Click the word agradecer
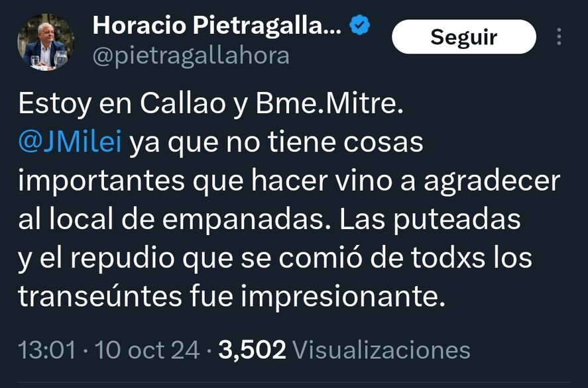 (x=492, y=182)
